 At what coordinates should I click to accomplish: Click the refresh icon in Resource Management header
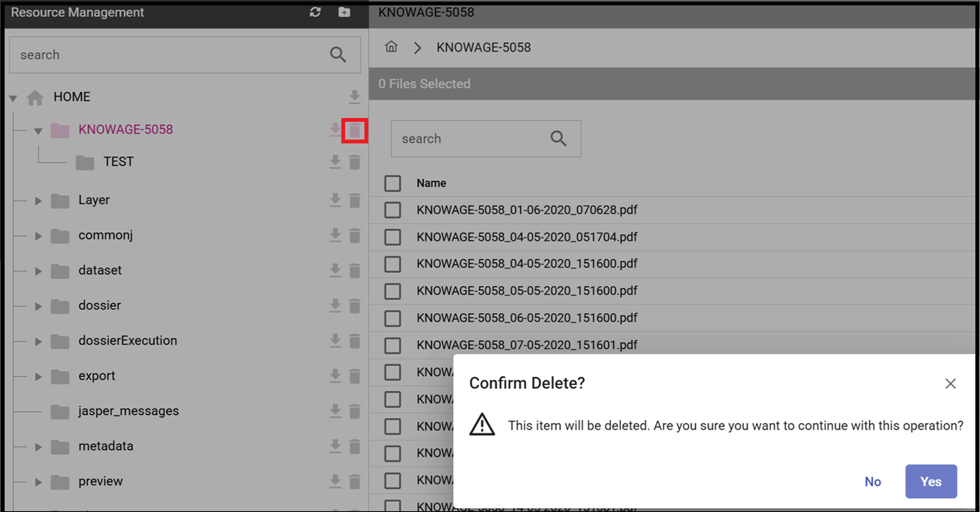[314, 12]
